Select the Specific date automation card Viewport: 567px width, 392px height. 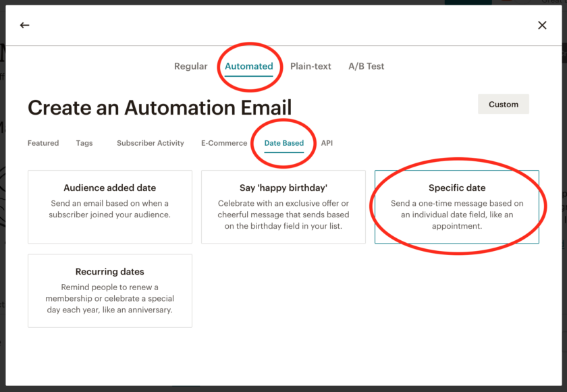click(457, 206)
